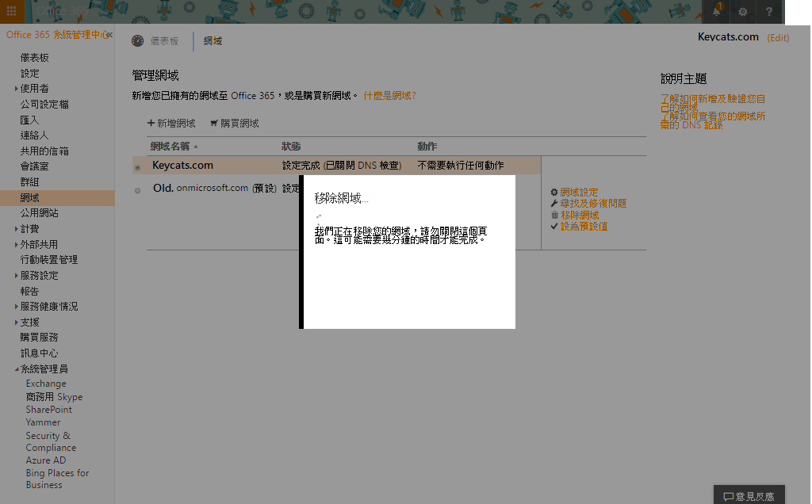Image resolution: width=812 pixels, height=504 pixels.
Task: Collapse the 系統管理員 navigation section
Action: [x=17, y=369]
